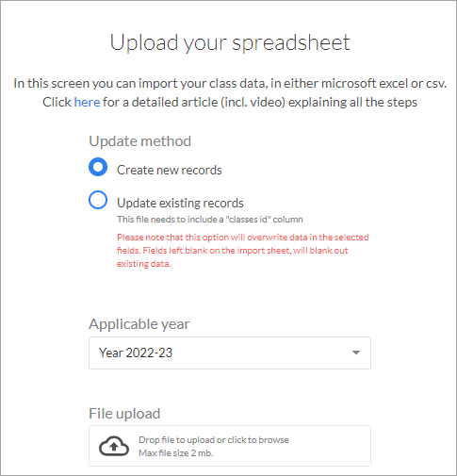Select the "Create new records" radio button
The image size is (457, 476).
(98, 167)
